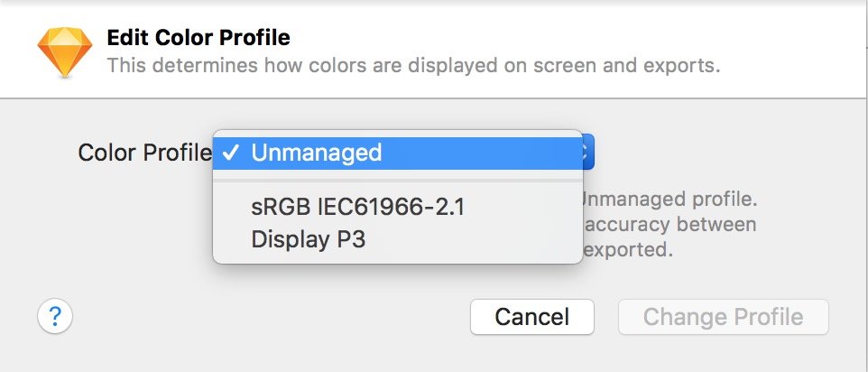The image size is (868, 372).
Task: Click the empty menu area beside Display P3
Action: point(474,239)
